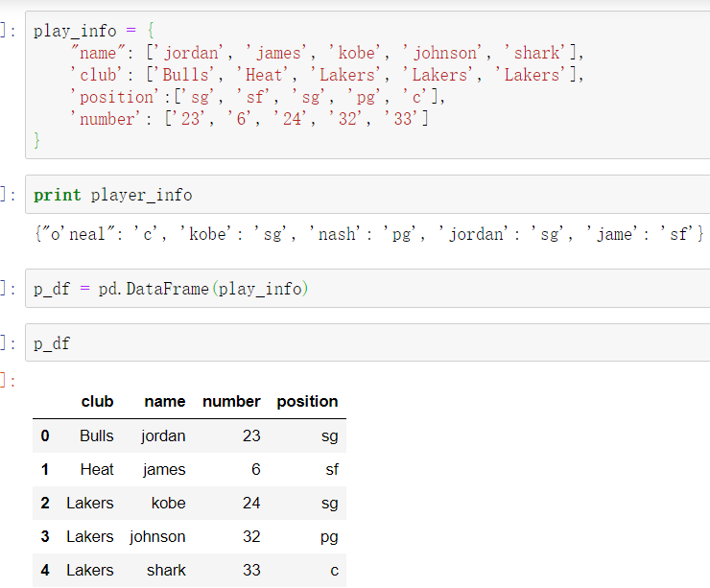
Task: Select the 'johnson' name cell in the table
Action: [x=157, y=536]
